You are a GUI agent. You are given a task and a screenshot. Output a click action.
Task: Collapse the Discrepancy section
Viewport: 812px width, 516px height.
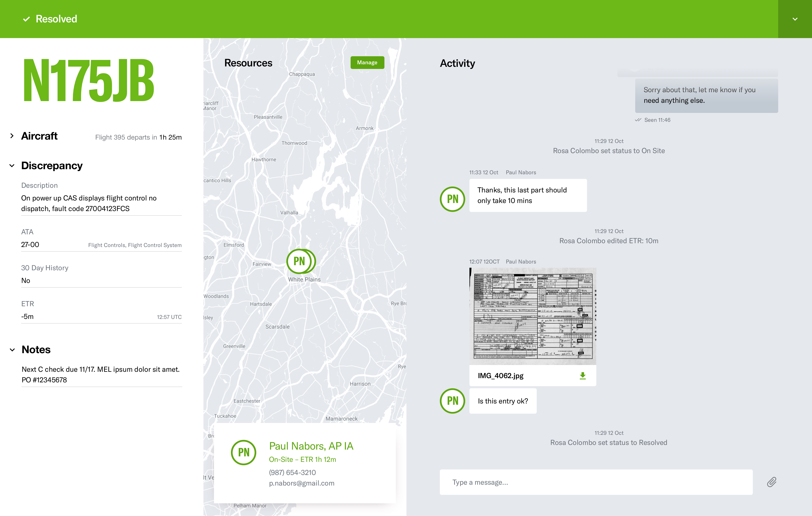[12, 166]
